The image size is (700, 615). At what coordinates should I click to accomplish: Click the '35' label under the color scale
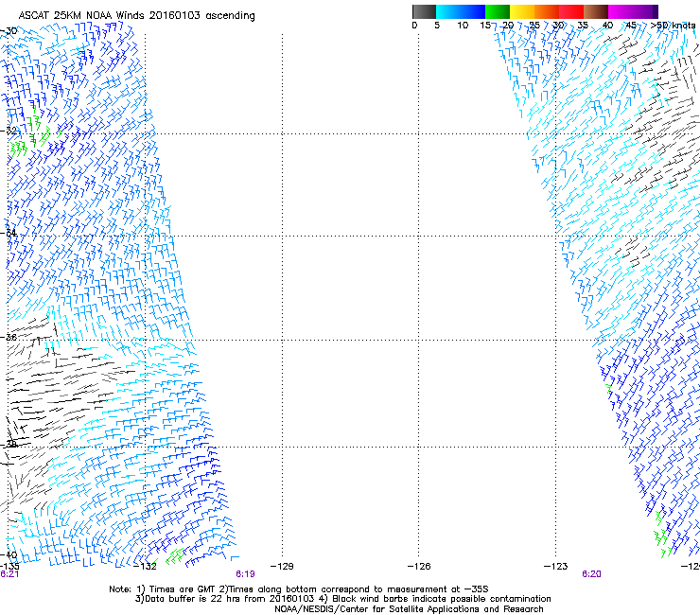pyautogui.click(x=583, y=26)
